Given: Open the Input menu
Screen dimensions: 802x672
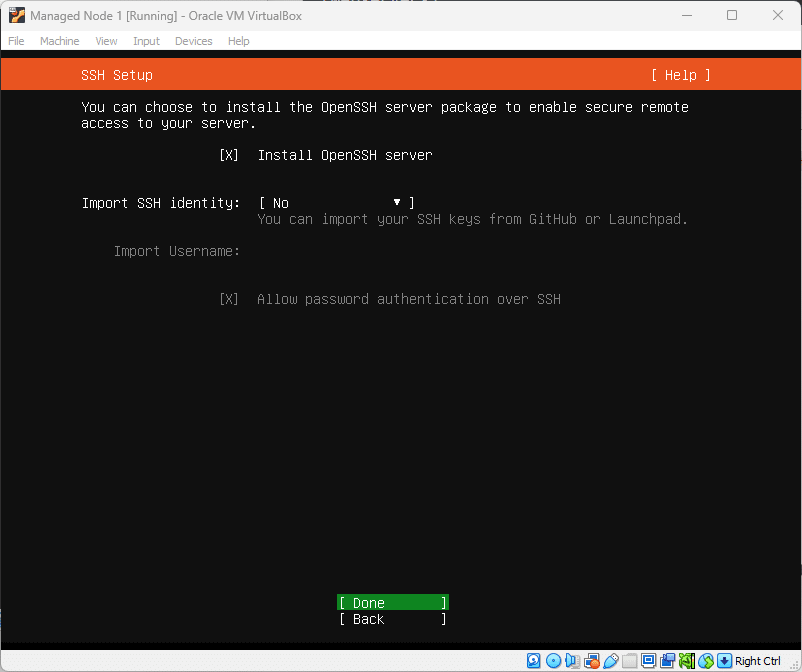Looking at the screenshot, I should (146, 41).
